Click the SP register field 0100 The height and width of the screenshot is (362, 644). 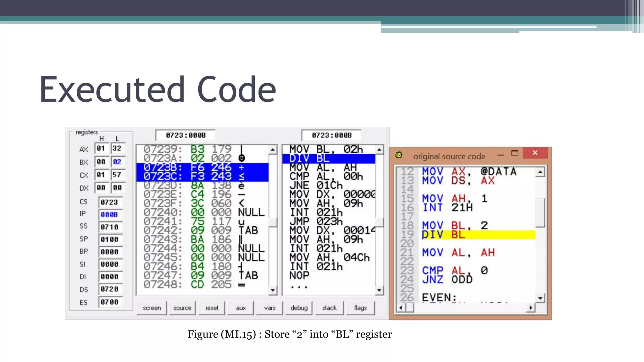pyautogui.click(x=110, y=239)
